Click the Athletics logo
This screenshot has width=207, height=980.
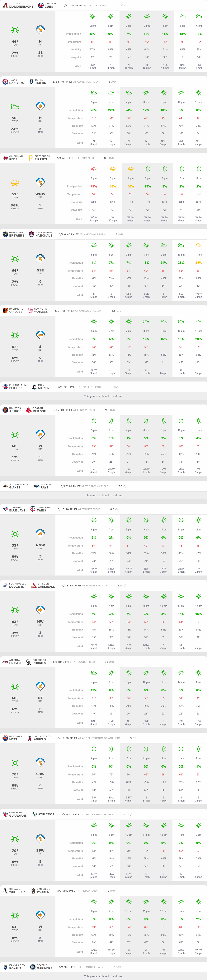pyautogui.click(x=34, y=815)
